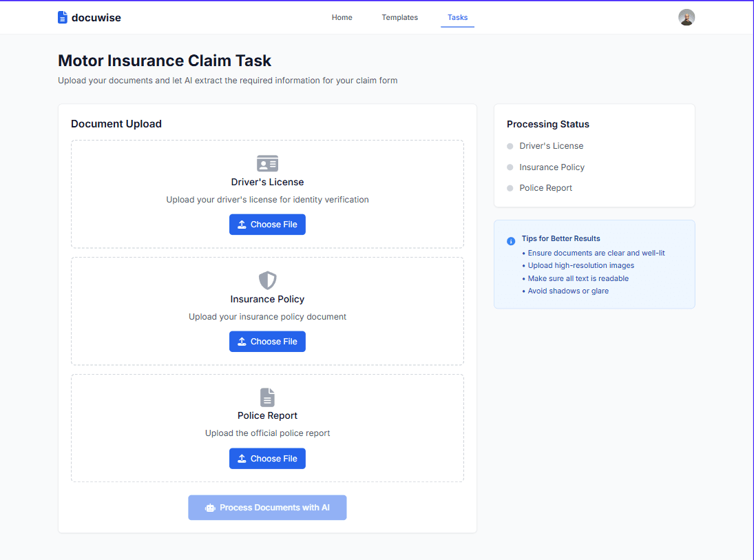The height and width of the screenshot is (560, 754).
Task: Click Choose File for the Insurance Policy
Action: 267,341
